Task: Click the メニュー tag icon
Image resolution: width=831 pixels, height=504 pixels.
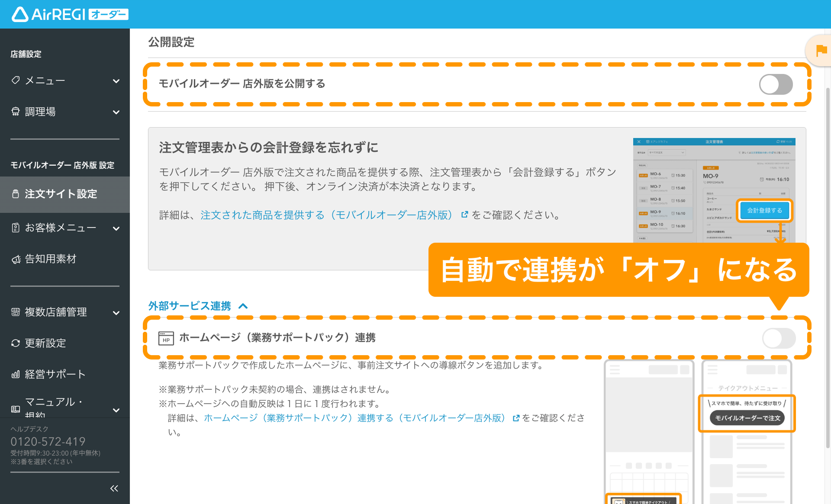Action: click(16, 80)
